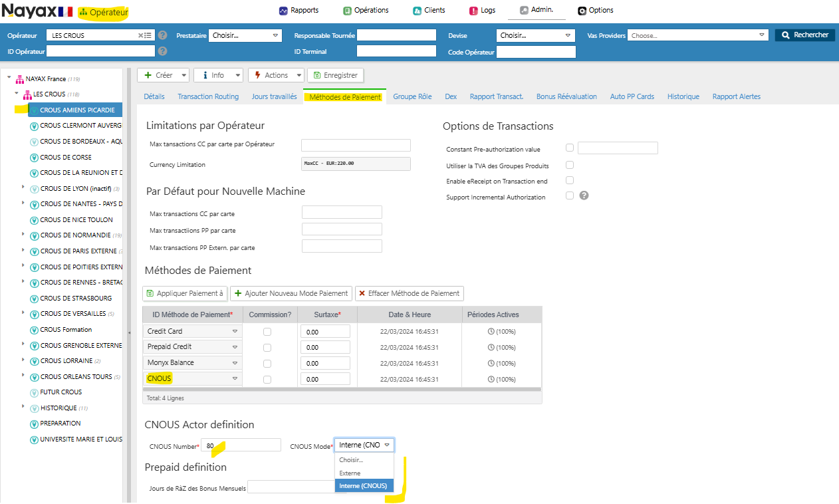Switch to the Transaction Routing tab
Viewport: 839px width, 504px height.
pos(208,96)
